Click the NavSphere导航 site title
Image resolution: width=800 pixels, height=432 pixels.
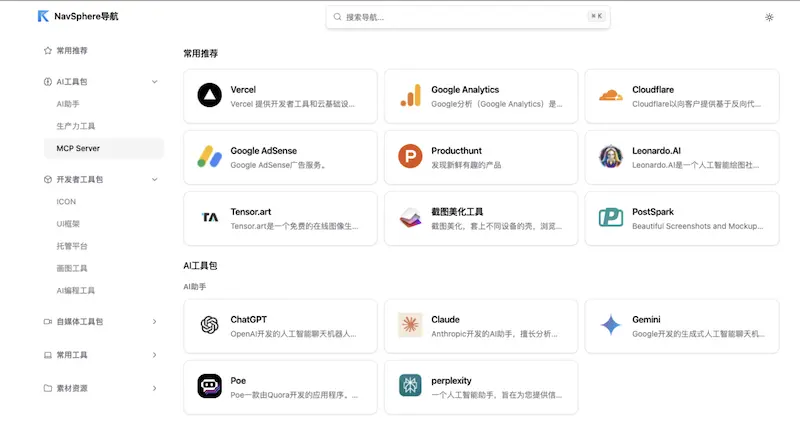click(x=86, y=16)
